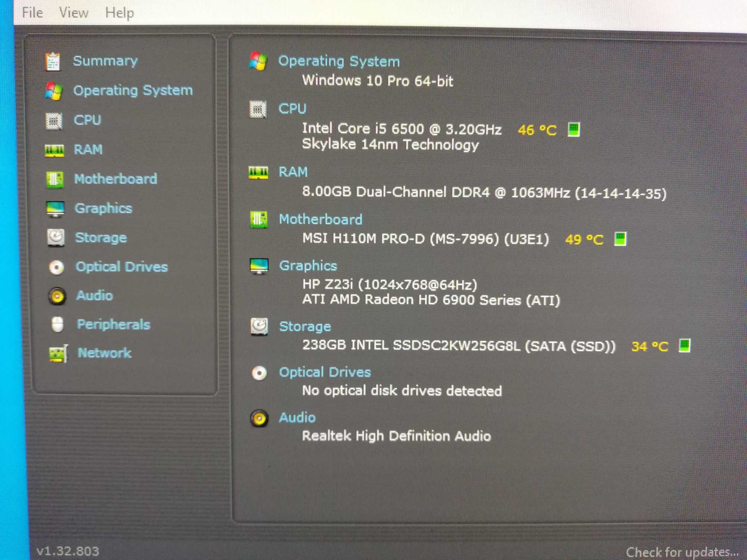The width and height of the screenshot is (747, 560).
Task: Click the ATI AMD Radeon HD 6900 text
Action: tap(431, 300)
